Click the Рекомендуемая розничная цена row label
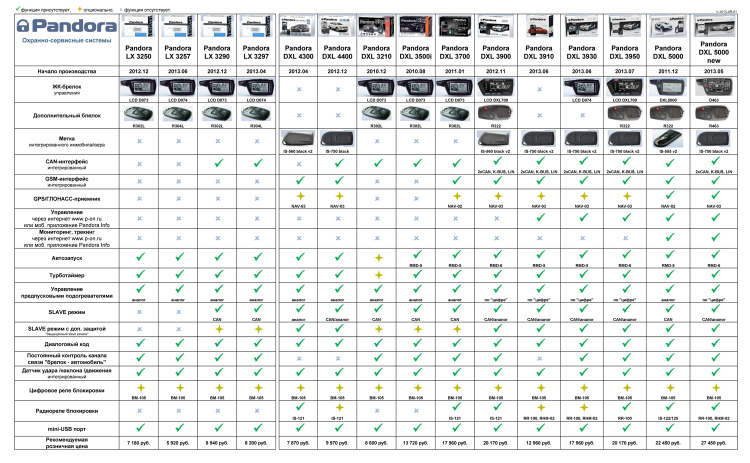 [60, 441]
